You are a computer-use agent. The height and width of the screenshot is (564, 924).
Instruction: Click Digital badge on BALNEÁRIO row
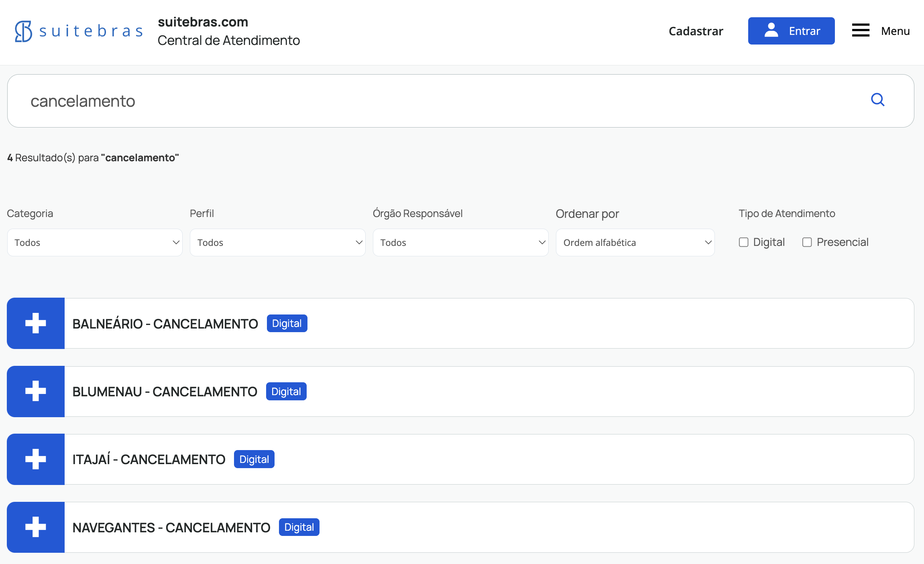click(287, 323)
